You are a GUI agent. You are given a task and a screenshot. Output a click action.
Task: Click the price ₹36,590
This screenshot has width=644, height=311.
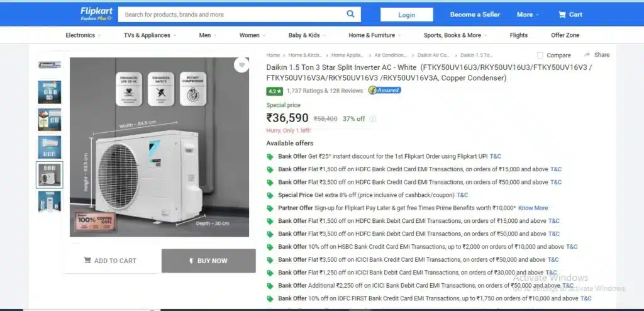287,118
